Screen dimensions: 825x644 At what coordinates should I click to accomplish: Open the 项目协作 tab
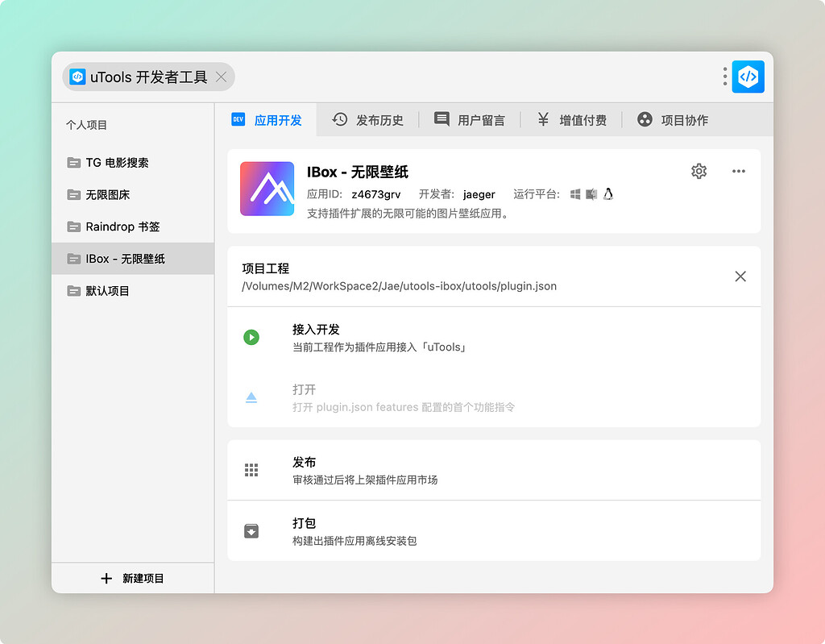(x=673, y=120)
